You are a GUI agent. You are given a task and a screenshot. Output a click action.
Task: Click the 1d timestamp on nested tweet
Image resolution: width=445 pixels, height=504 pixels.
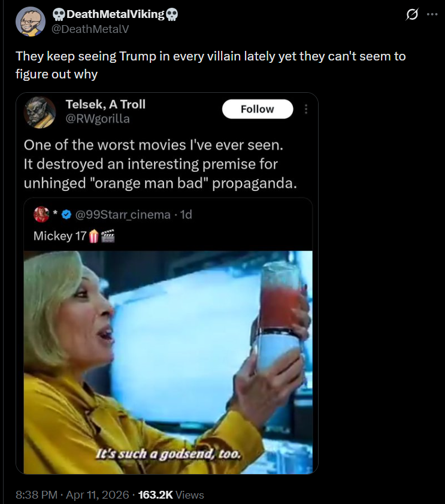(x=186, y=214)
